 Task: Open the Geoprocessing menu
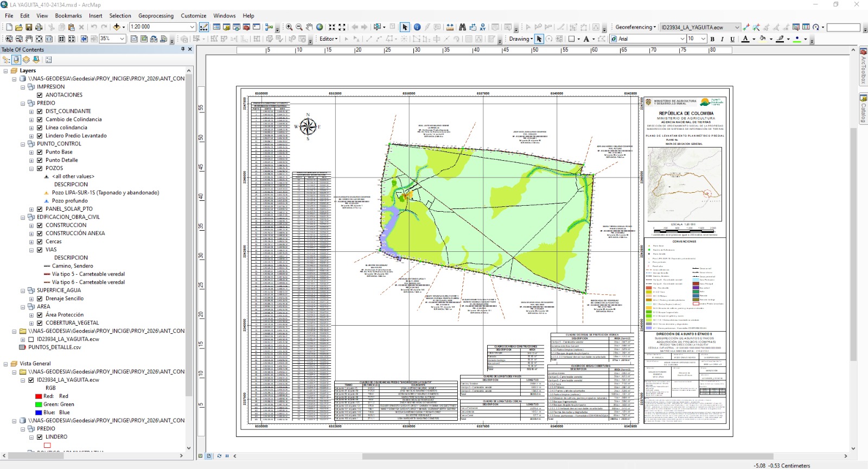[x=156, y=16]
